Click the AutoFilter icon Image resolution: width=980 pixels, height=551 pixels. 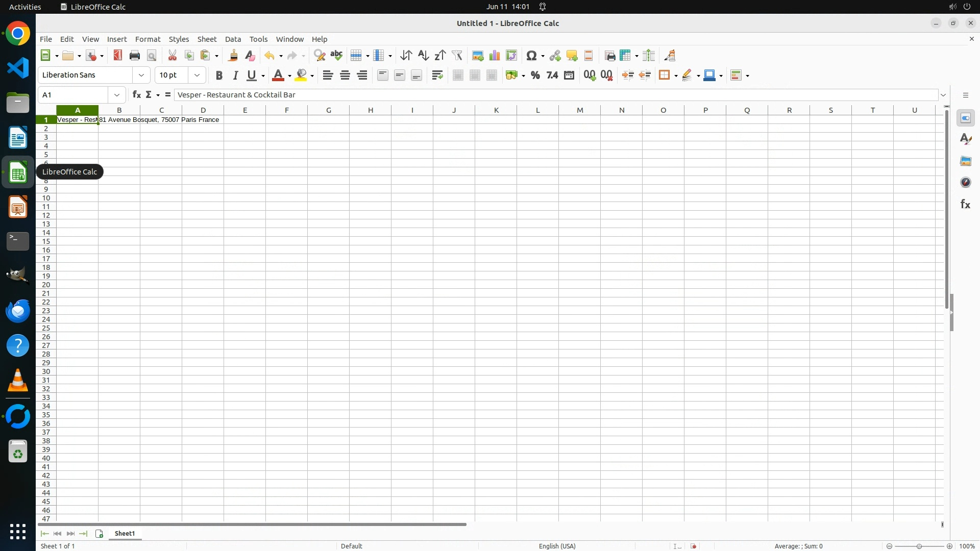(x=457, y=56)
